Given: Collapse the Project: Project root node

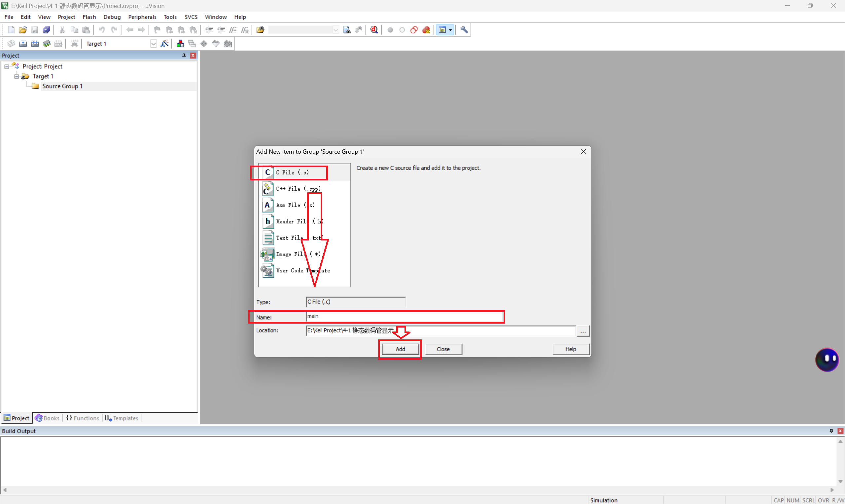Looking at the screenshot, I should 7,67.
